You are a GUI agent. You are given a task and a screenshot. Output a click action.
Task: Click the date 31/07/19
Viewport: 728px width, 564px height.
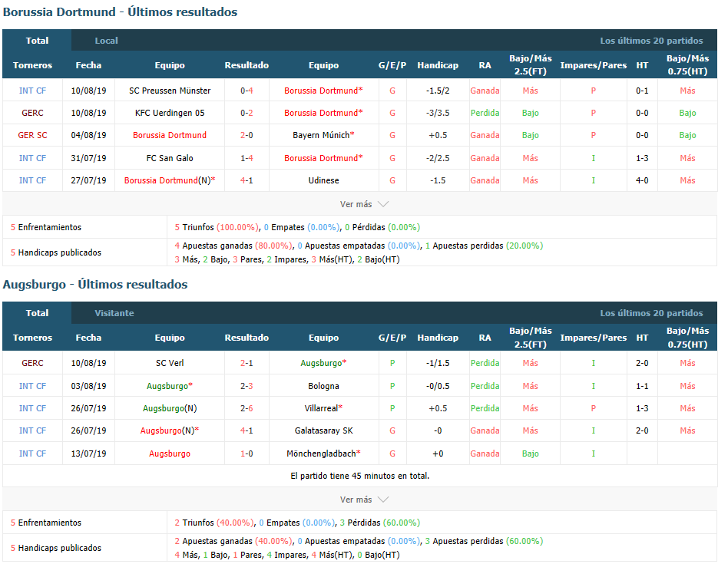point(88,158)
